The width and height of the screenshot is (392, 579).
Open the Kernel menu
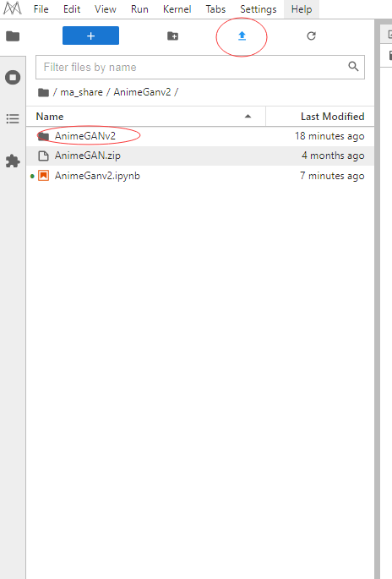tap(177, 9)
